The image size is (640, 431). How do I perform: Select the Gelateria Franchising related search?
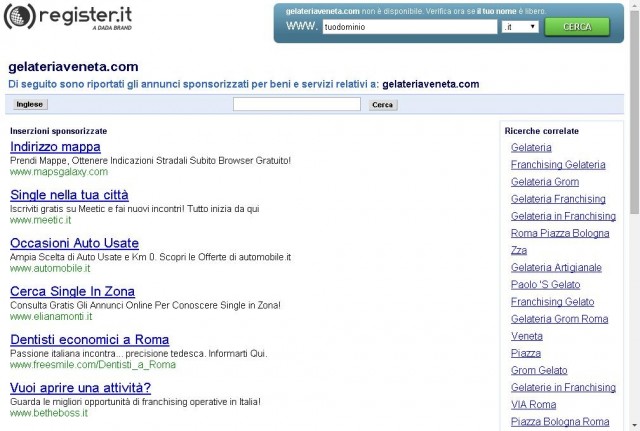click(x=558, y=199)
